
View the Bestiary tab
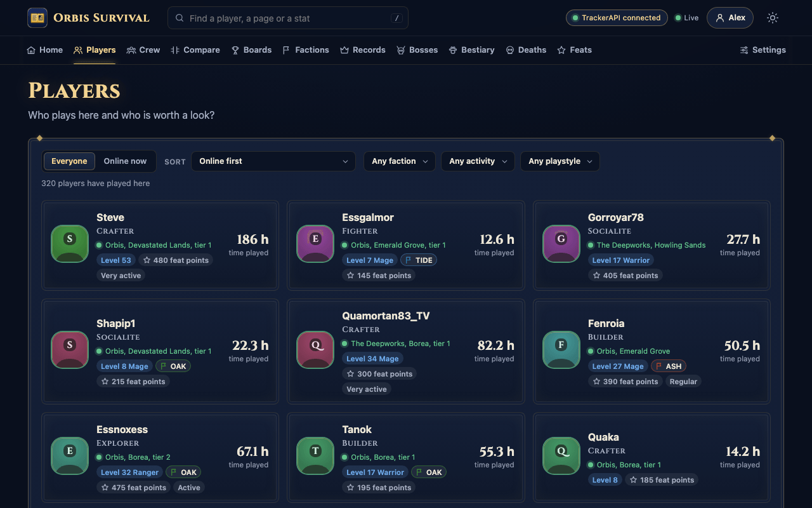click(x=471, y=50)
